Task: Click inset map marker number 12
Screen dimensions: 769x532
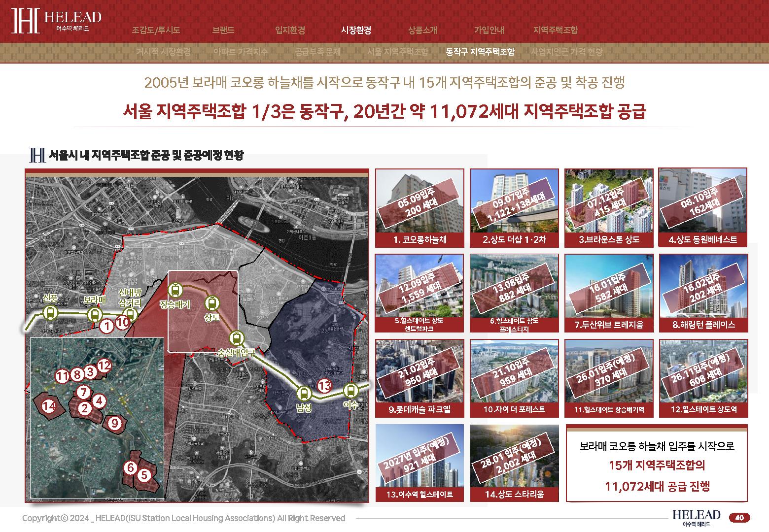Action: pos(104,366)
